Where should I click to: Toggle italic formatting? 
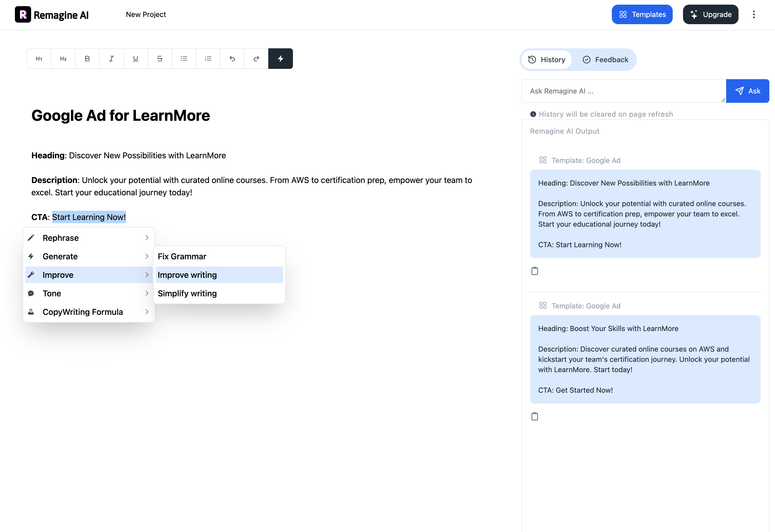[x=111, y=59]
